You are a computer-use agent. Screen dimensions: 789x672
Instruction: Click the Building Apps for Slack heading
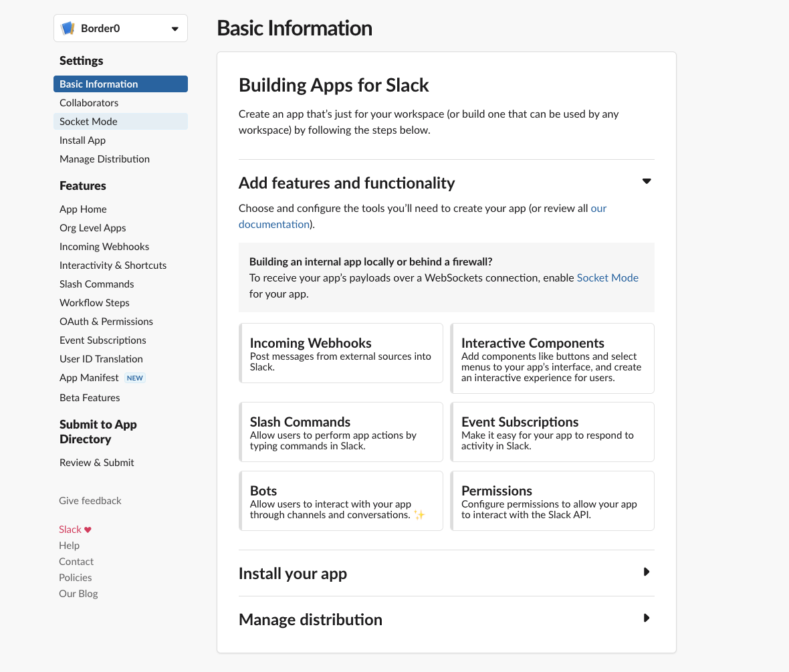coord(334,85)
